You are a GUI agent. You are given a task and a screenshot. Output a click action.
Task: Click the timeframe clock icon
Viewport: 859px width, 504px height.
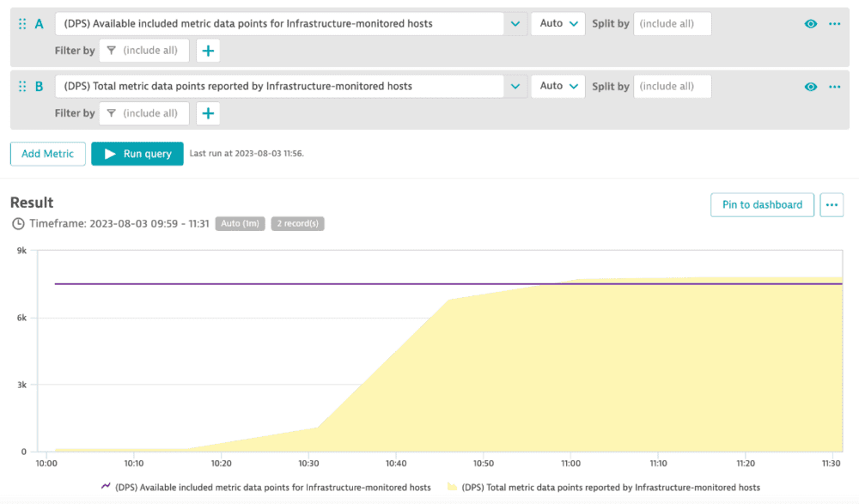(x=16, y=223)
